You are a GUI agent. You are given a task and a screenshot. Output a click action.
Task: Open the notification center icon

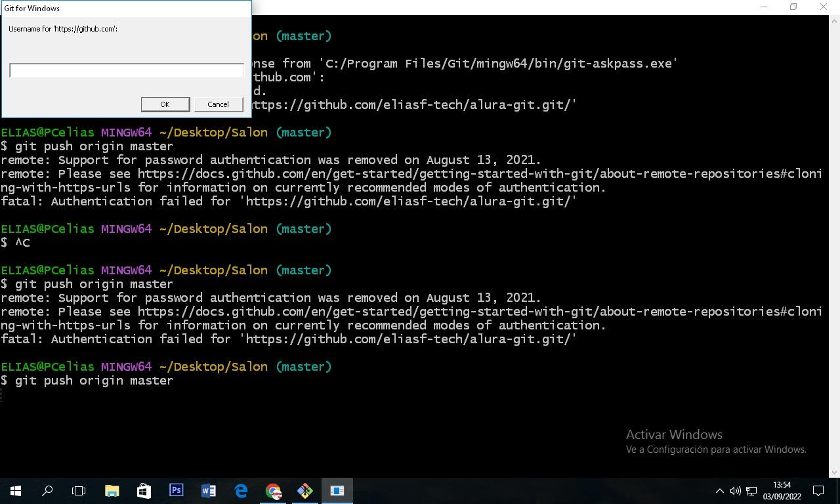pos(818,491)
